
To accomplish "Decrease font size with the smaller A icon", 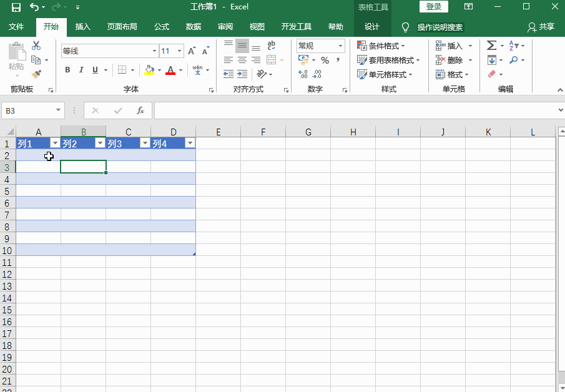I will click(x=206, y=51).
